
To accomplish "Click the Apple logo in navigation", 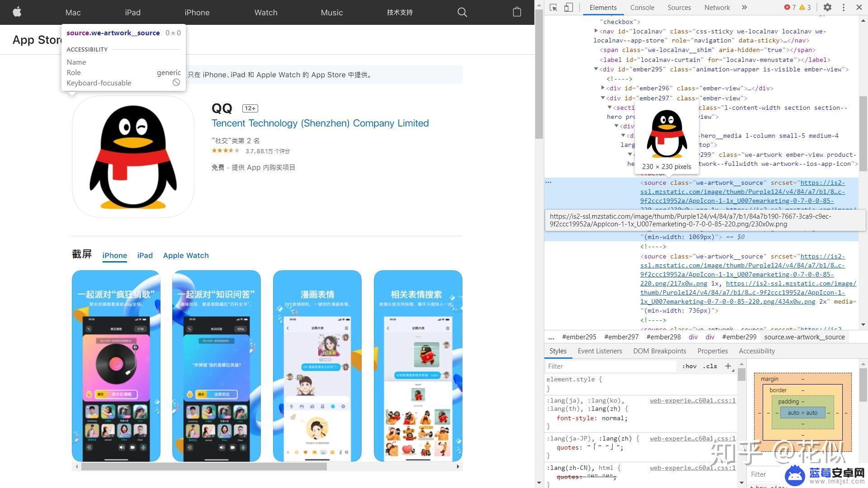I will coord(17,12).
